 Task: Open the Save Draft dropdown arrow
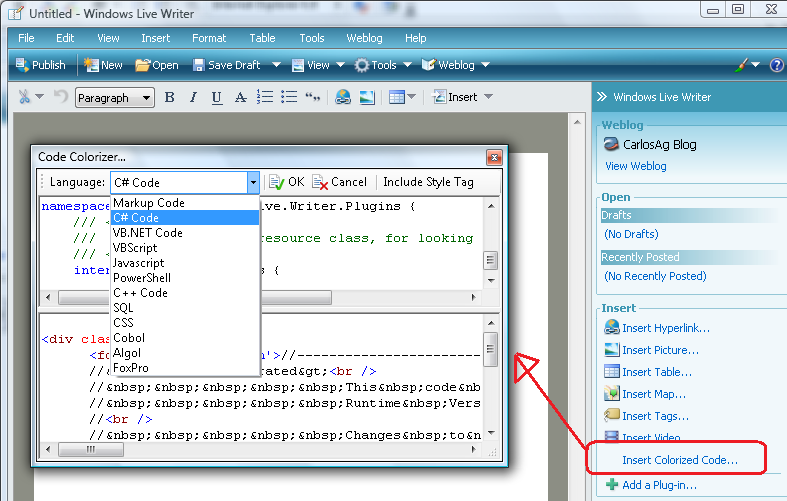coord(276,65)
